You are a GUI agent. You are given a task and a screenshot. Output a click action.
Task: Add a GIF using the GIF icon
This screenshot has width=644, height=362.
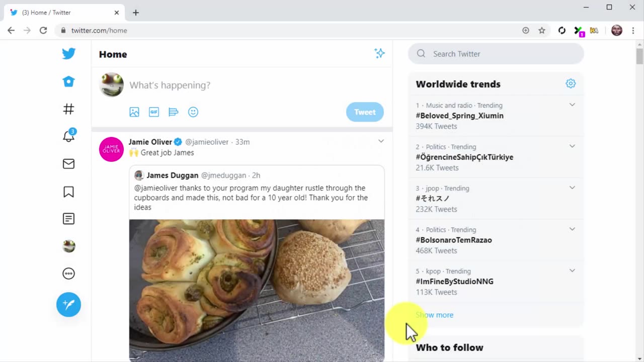[x=154, y=112]
